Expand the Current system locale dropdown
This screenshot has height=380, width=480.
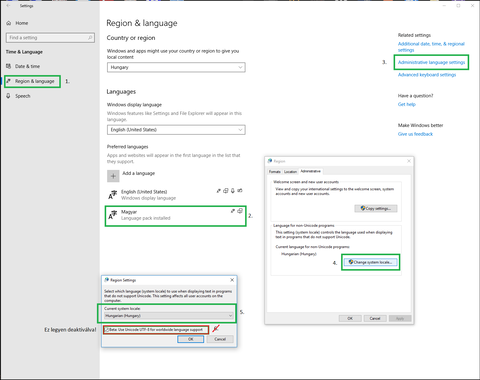(169, 316)
